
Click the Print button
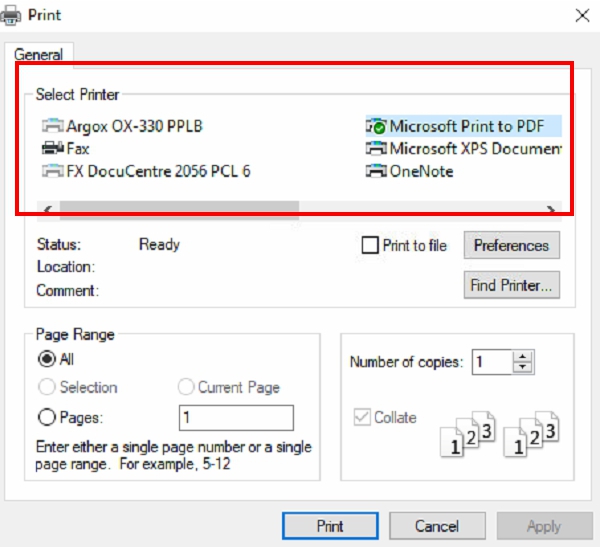(x=330, y=526)
